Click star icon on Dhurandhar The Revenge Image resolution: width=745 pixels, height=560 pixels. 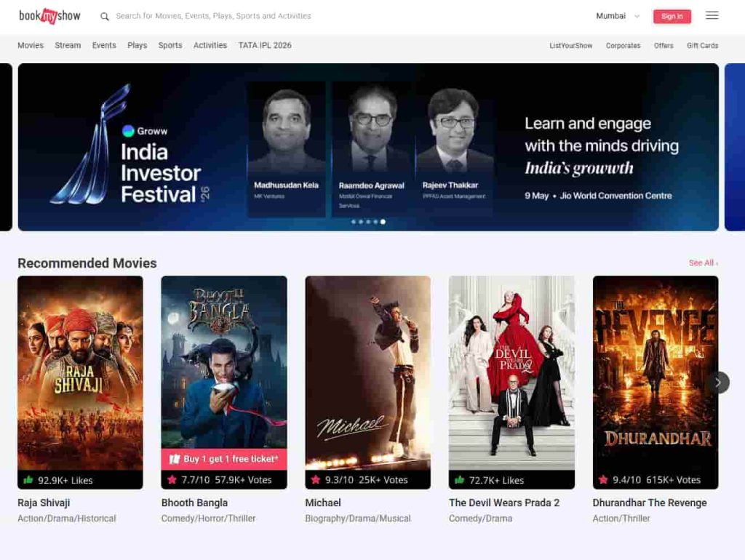[x=603, y=480]
